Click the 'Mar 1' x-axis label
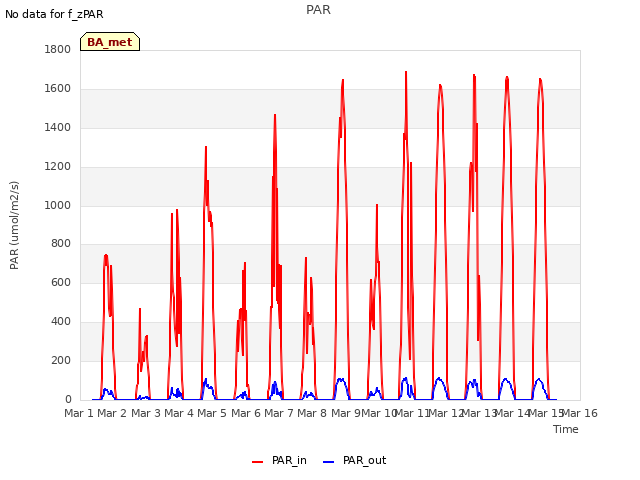This screenshot has width=640, height=480. [79, 413]
